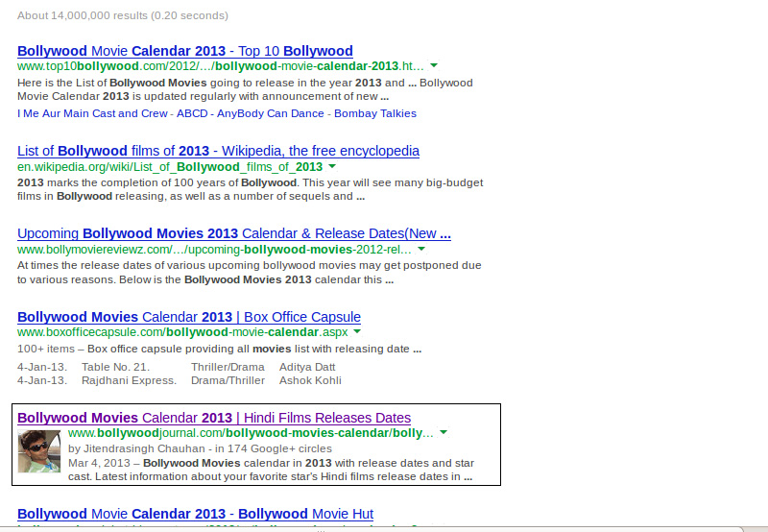Expand dropdown arrow next to en.wikipedia.org URL
The height and width of the screenshot is (532, 768).
pos(332,166)
